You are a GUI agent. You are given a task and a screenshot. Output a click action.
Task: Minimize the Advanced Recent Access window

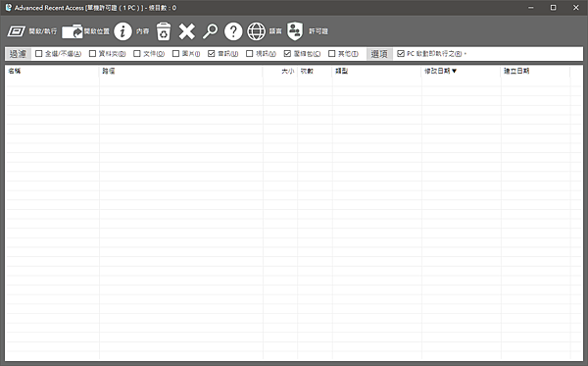tap(530, 8)
